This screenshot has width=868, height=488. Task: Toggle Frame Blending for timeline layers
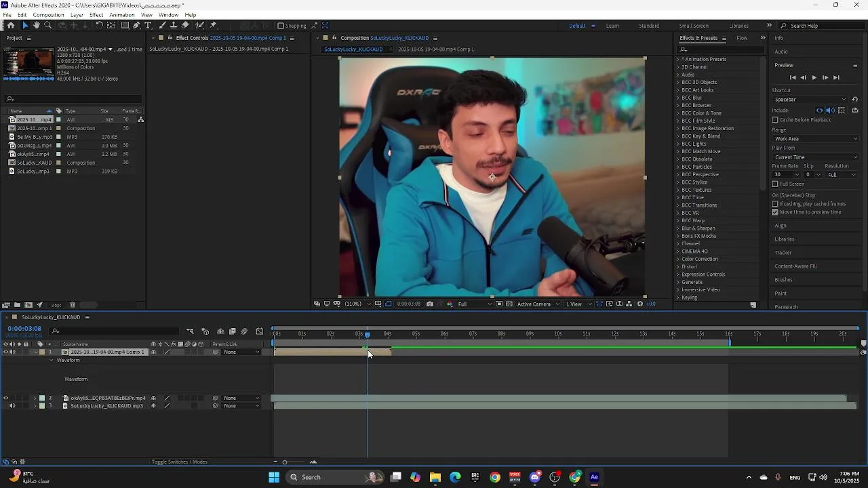233,331
